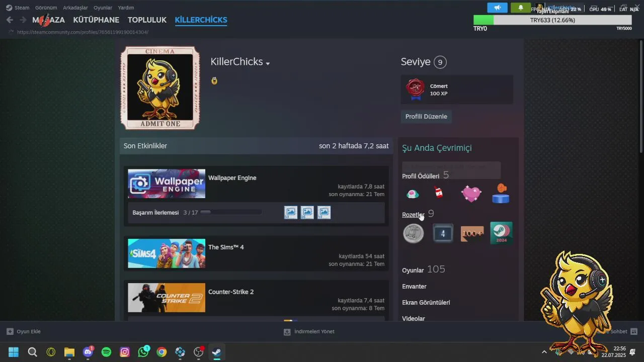The height and width of the screenshot is (362, 644).
Task: Go back with the left arrow
Action: pyautogui.click(x=10, y=20)
